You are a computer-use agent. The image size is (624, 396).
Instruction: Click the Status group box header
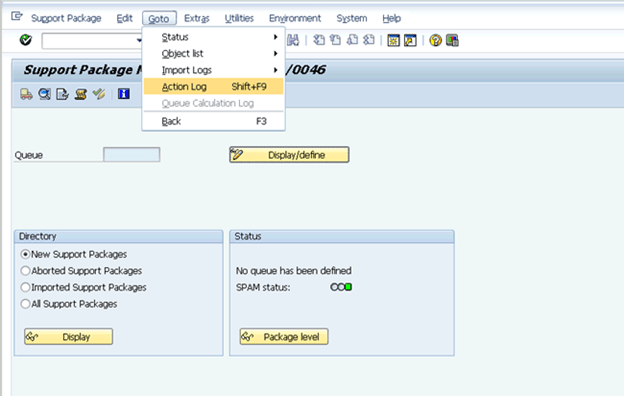(x=342, y=236)
